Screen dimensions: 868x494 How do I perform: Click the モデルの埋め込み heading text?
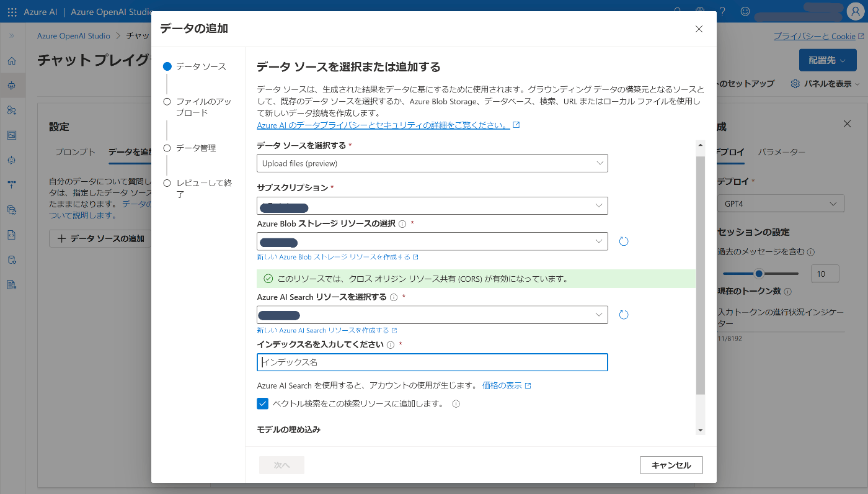[288, 429]
